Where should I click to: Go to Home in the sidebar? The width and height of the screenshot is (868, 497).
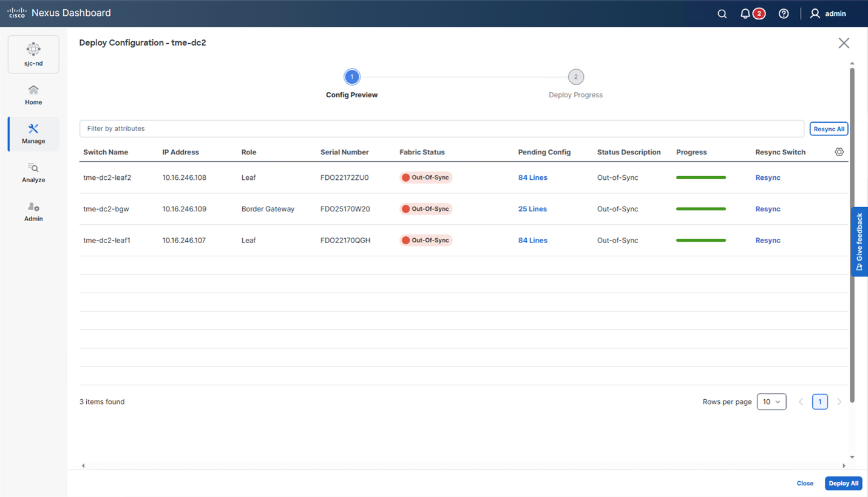tap(33, 95)
